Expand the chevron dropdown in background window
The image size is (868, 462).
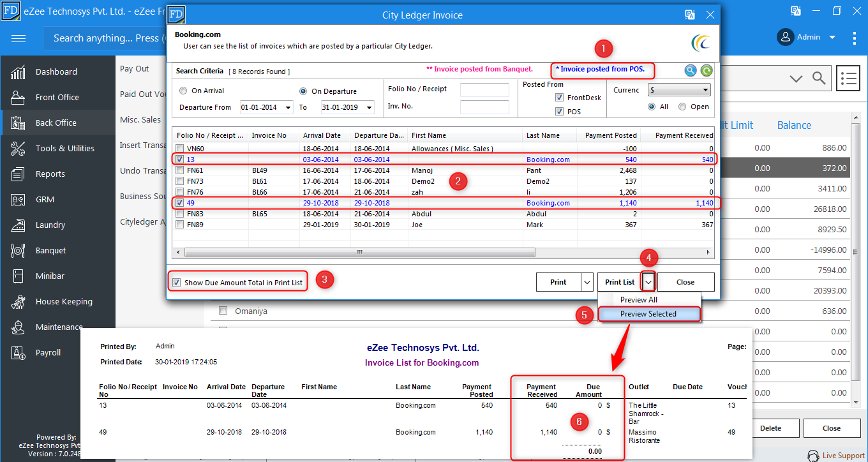(x=796, y=78)
